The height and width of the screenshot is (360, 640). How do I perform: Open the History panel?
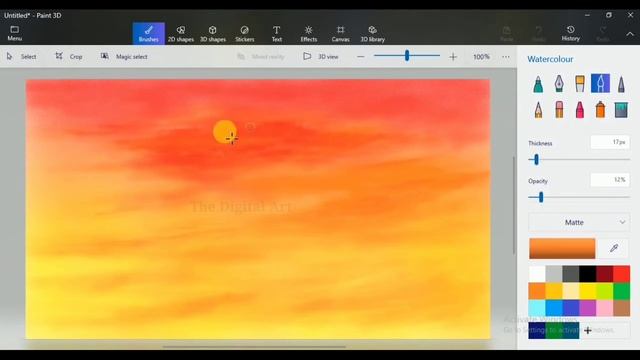point(571,33)
